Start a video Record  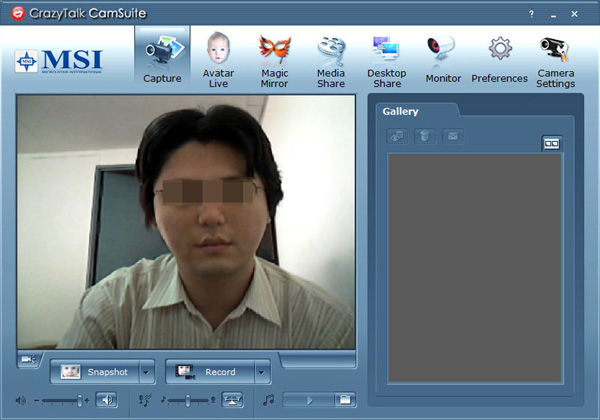coord(210,371)
